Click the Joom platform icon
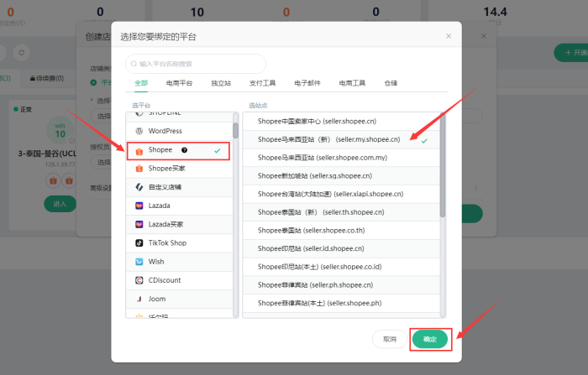Image resolution: width=588 pixels, height=375 pixels. [139, 299]
